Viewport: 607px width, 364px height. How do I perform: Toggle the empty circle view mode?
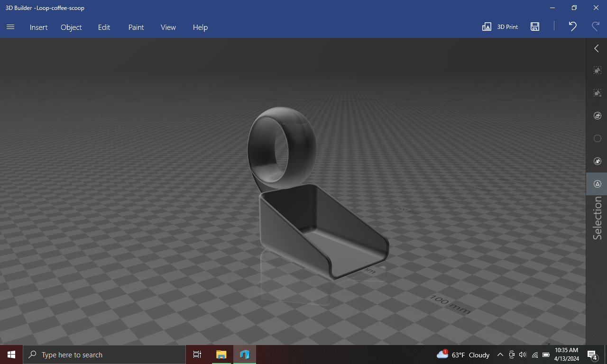[597, 138]
